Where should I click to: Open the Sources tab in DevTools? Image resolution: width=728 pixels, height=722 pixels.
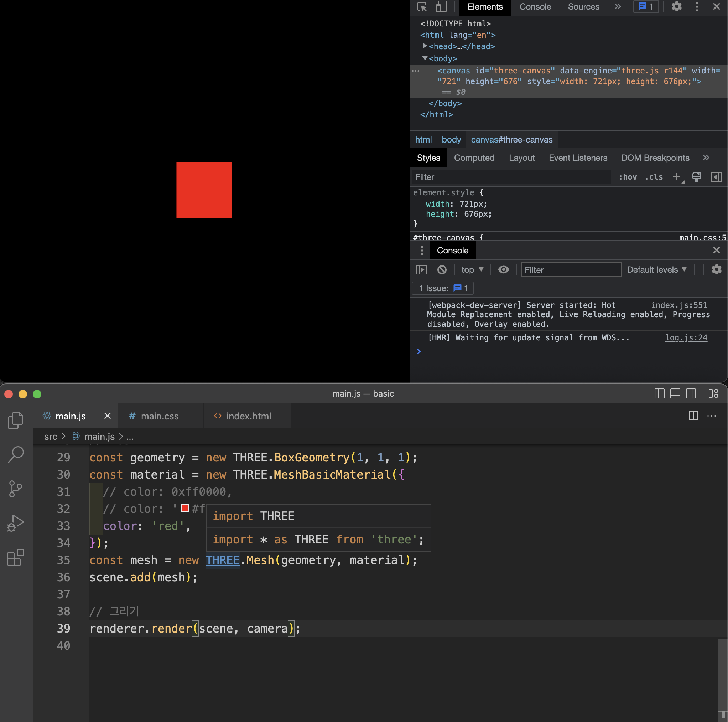pyautogui.click(x=583, y=7)
